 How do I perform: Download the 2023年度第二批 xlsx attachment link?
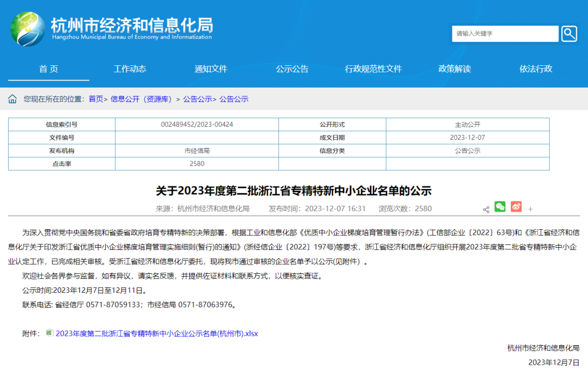pos(157,334)
